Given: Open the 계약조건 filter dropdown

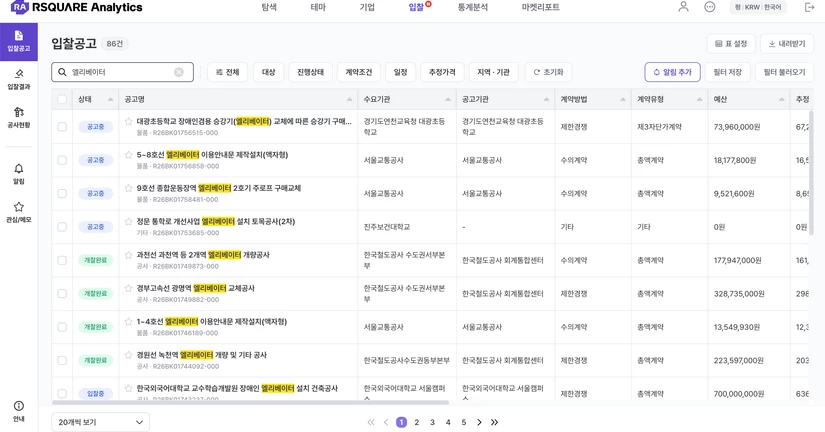Looking at the screenshot, I should (x=359, y=72).
